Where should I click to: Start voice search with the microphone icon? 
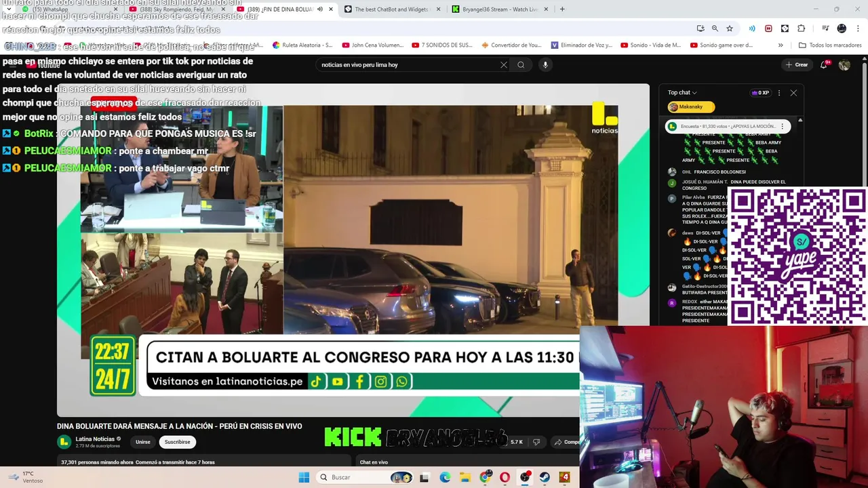[x=545, y=65]
